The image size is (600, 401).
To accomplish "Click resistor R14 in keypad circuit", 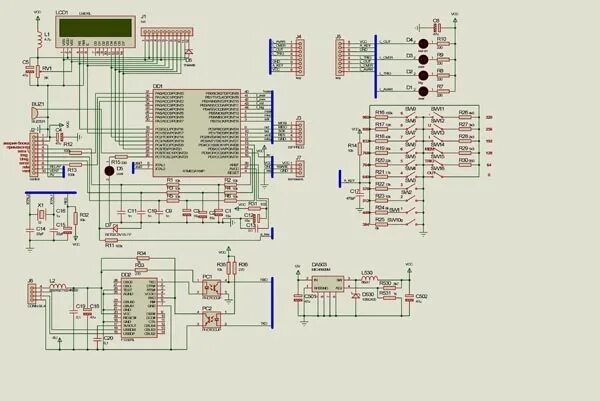I will click(360, 148).
